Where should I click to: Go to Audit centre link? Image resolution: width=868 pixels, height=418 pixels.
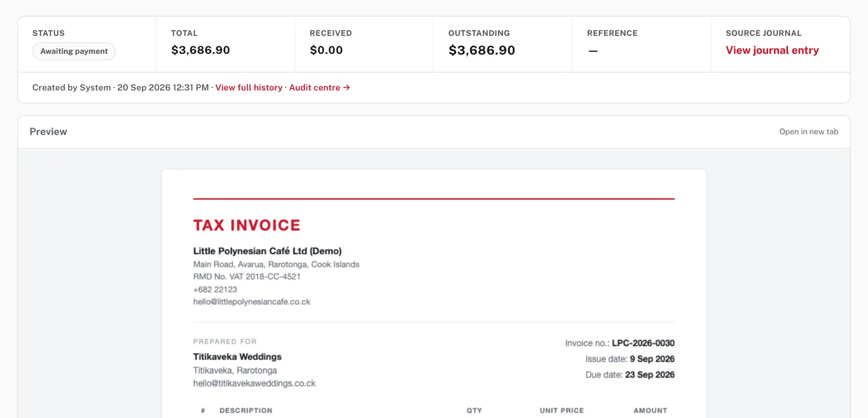[319, 87]
